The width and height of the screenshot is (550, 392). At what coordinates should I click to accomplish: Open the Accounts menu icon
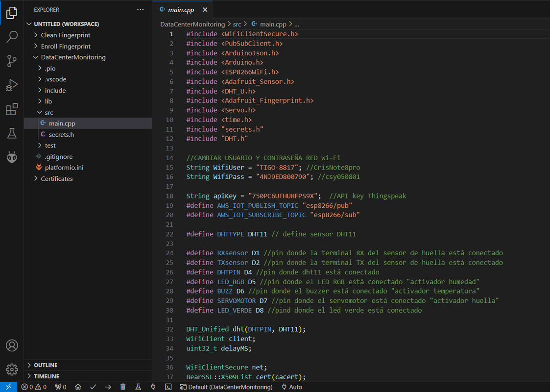(12, 345)
